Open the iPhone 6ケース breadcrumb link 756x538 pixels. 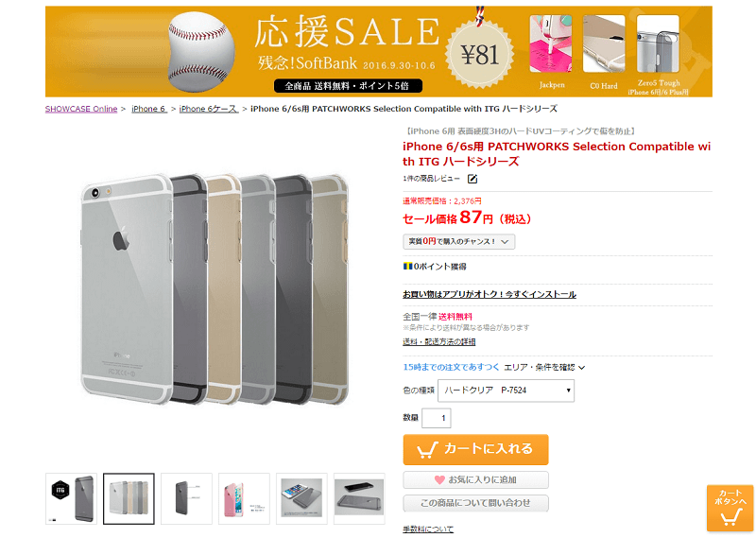tap(209, 109)
